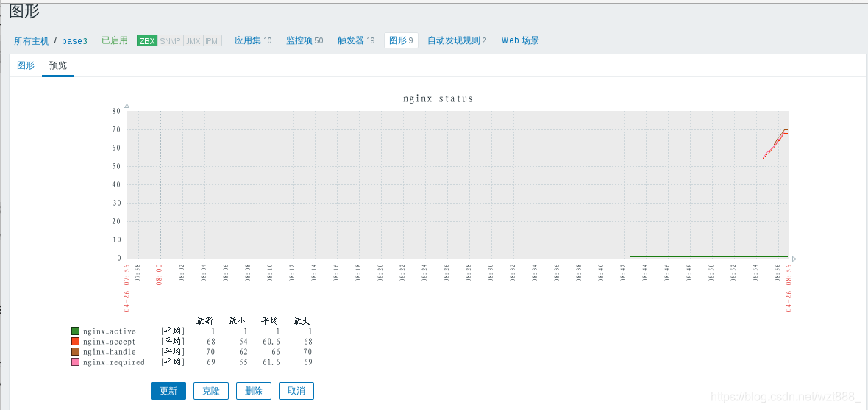Click the green nginx_active legend swatch
Viewport: 868px width, 410px height.
(x=76, y=331)
